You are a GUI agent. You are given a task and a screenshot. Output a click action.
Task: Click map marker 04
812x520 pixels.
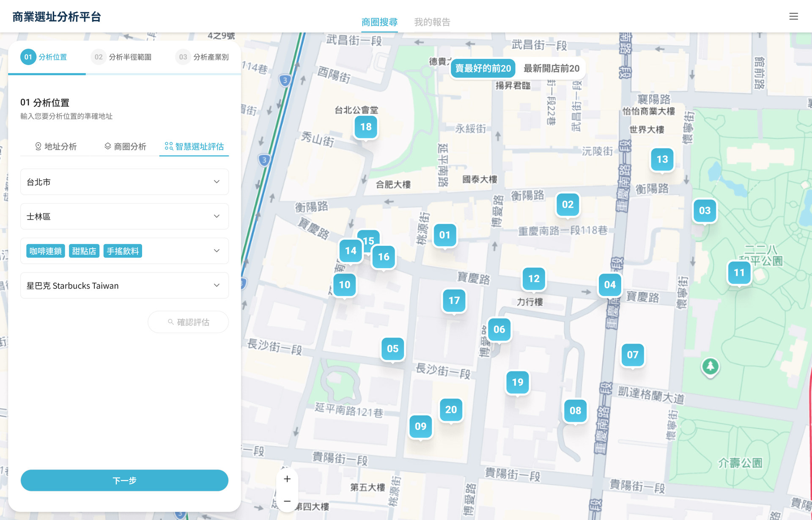pos(610,285)
